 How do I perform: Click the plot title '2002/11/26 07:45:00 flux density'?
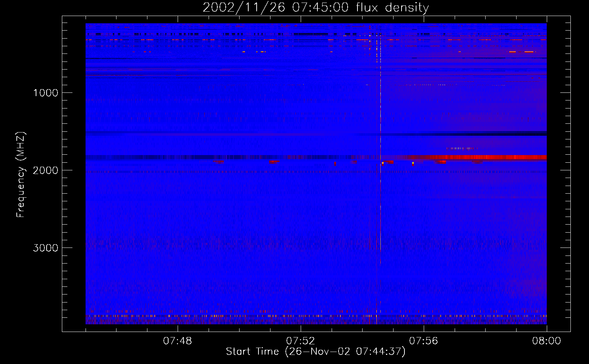click(316, 7)
